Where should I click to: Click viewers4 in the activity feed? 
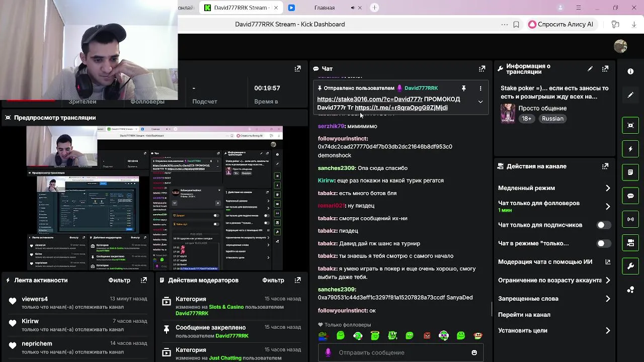35,299
